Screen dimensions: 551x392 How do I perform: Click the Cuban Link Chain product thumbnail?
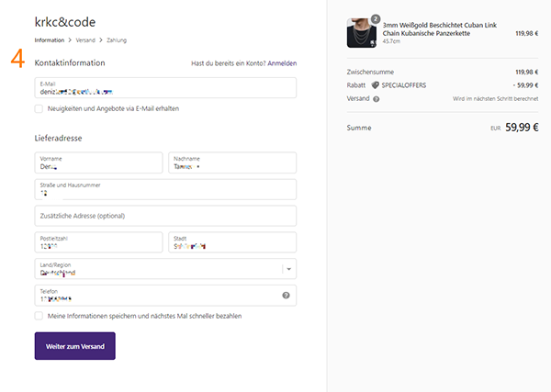coord(362,33)
